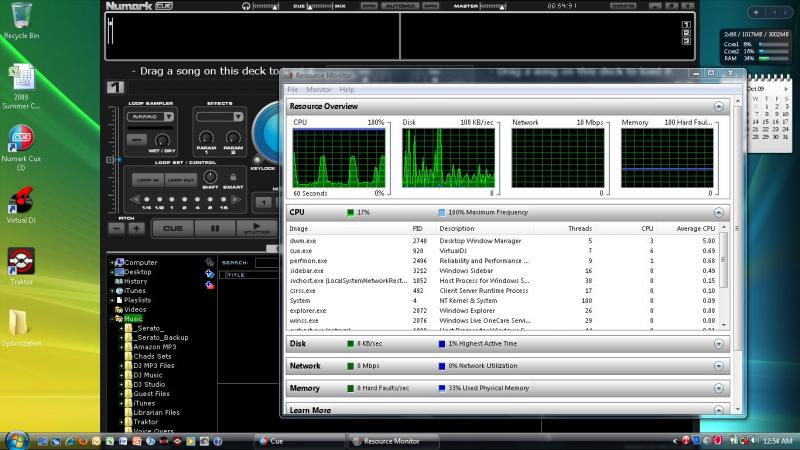This screenshot has height=450, width=800.
Task: Select loop length 1/4
Action: 146,200
